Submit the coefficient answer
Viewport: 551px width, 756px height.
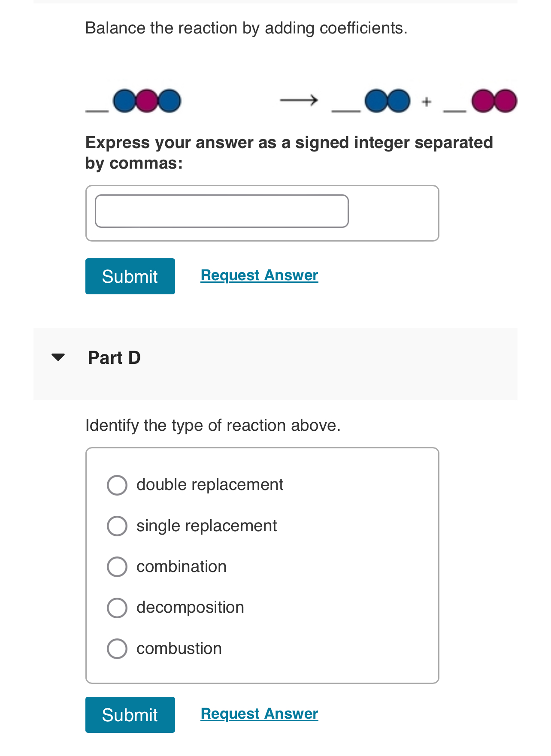(x=130, y=276)
